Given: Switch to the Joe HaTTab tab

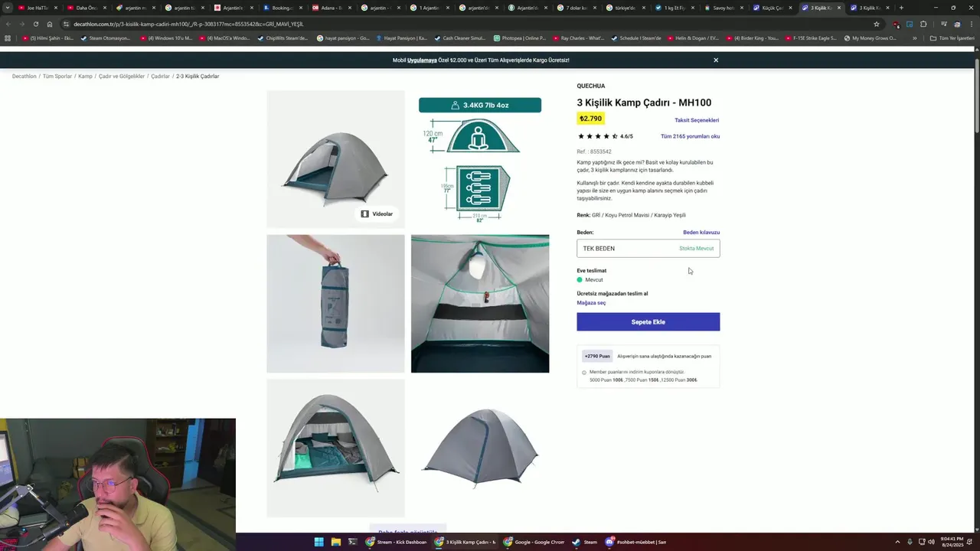Looking at the screenshot, I should [37, 8].
